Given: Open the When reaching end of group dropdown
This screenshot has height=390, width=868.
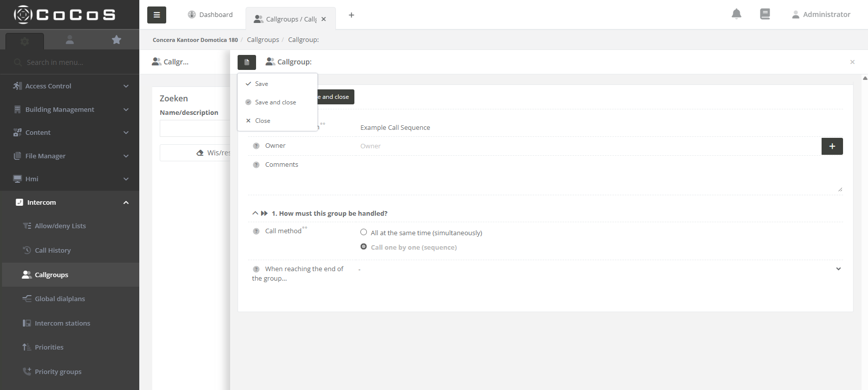Looking at the screenshot, I should click(x=599, y=269).
